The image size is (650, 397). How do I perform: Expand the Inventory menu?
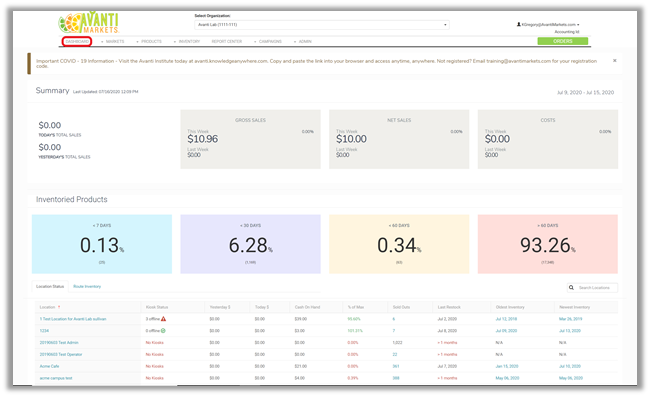tap(187, 41)
